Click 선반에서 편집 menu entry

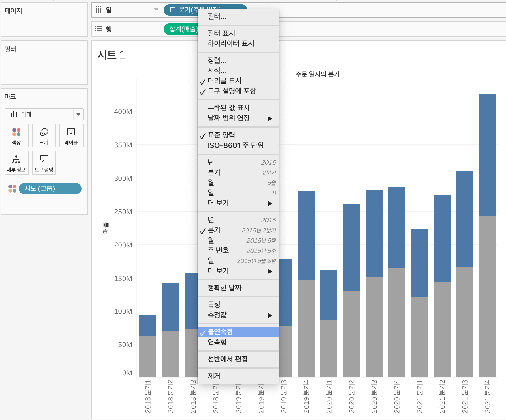(x=238, y=359)
